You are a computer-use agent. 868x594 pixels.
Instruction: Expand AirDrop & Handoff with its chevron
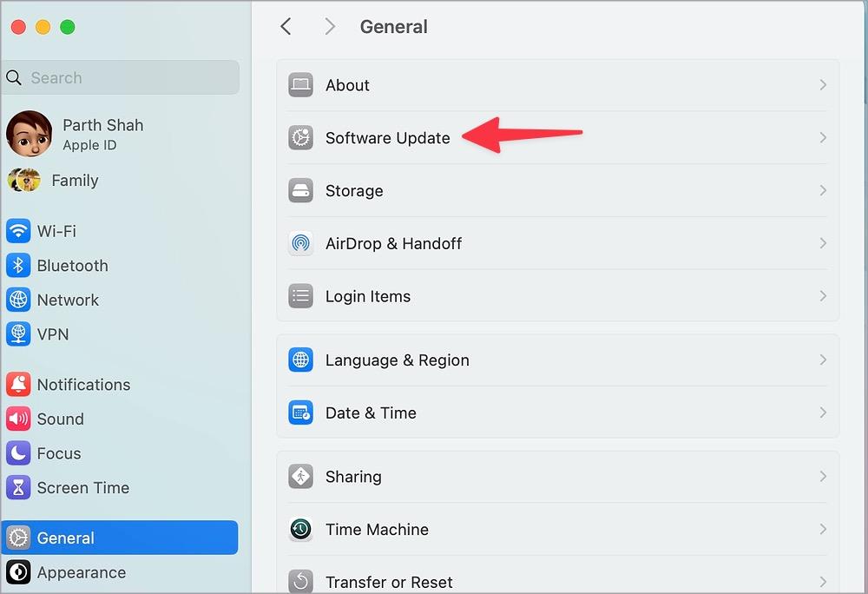click(x=823, y=243)
